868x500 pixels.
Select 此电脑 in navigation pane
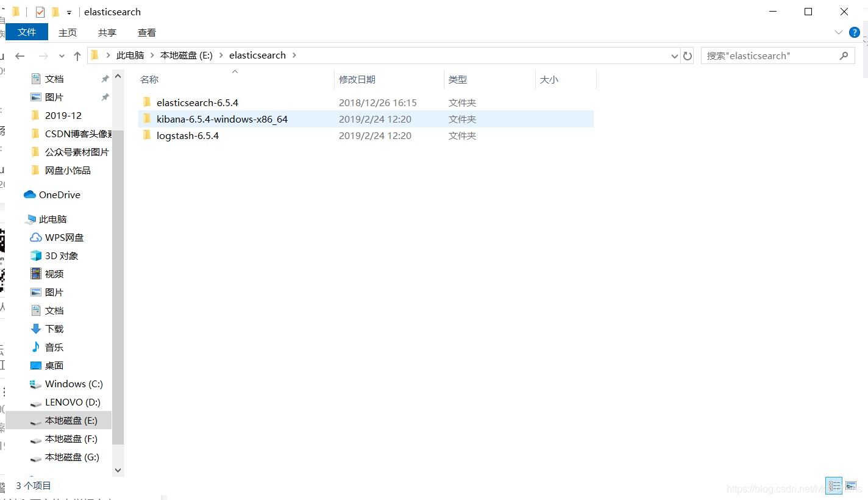[x=52, y=219]
